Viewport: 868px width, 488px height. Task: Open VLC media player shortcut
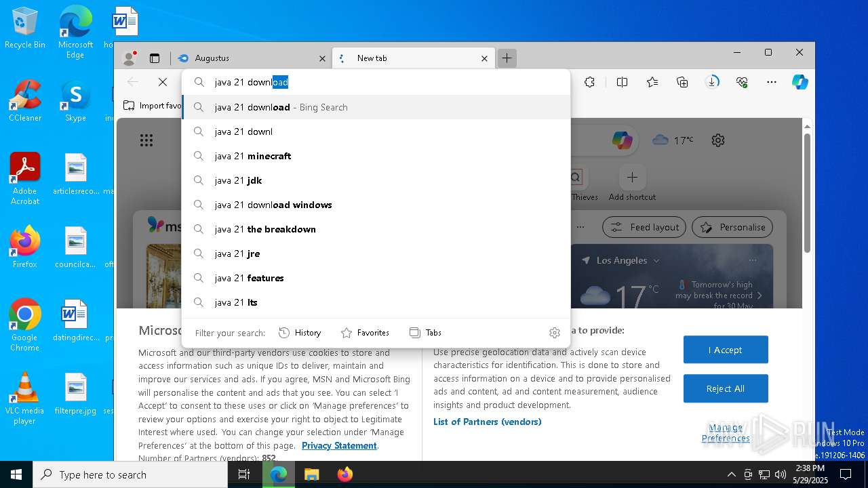[25, 399]
